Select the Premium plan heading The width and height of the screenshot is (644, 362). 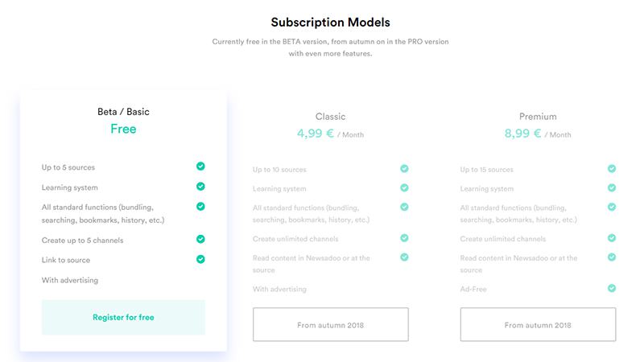538,117
